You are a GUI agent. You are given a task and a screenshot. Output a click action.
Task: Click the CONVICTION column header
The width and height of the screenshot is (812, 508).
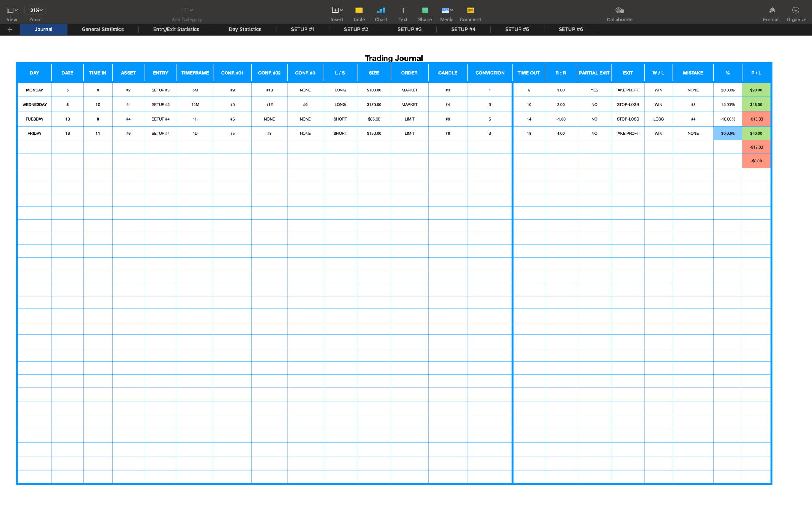(x=490, y=73)
